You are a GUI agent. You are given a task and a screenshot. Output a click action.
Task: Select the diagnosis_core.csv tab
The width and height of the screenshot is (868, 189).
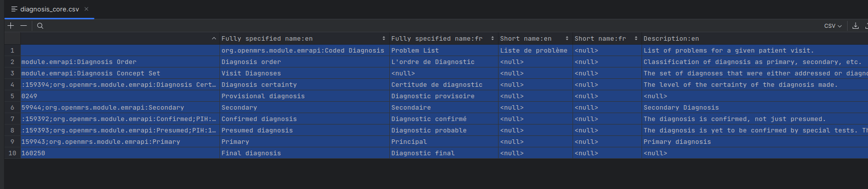[x=50, y=9]
